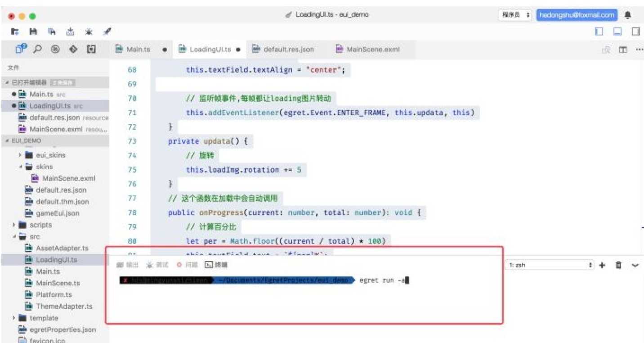
Task: Click the build project toolbar icon
Action: click(x=70, y=32)
